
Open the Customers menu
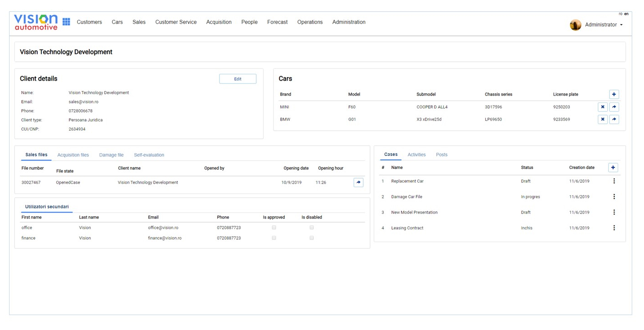point(89,22)
